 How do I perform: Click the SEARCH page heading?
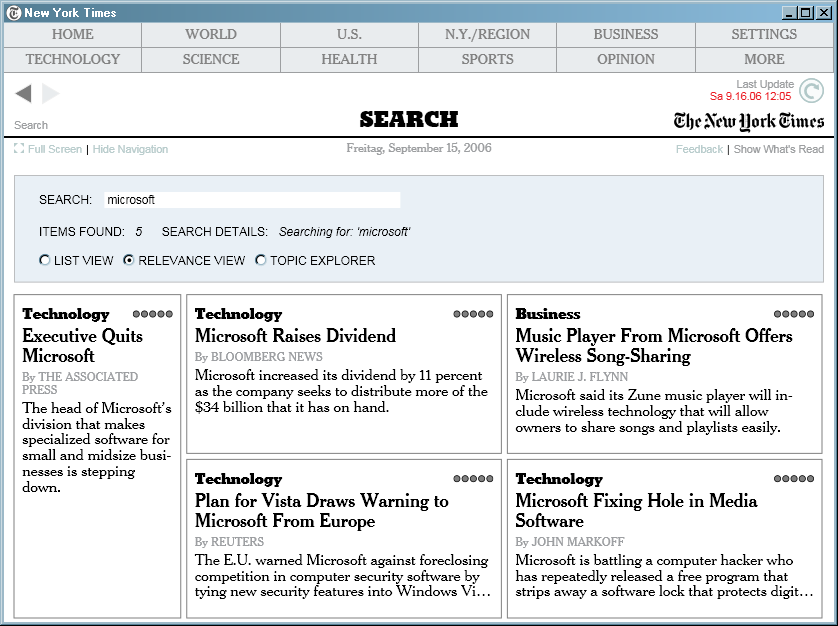point(409,120)
